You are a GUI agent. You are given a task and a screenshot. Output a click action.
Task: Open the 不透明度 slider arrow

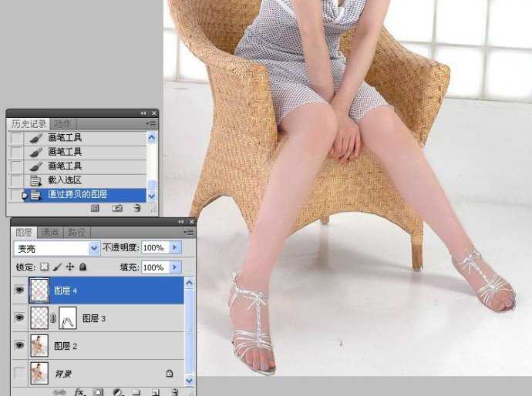click(175, 248)
